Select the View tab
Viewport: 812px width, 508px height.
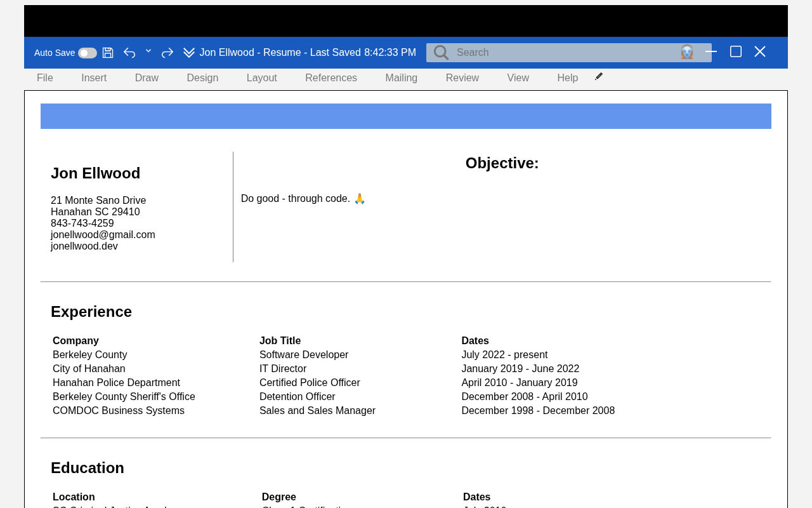(518, 78)
